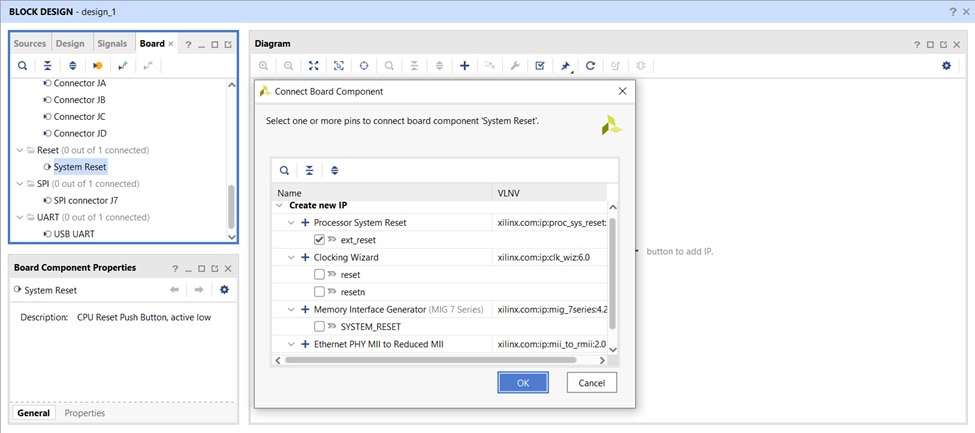Click the Validate Design checkmark icon
This screenshot has height=433, width=975.
540,65
